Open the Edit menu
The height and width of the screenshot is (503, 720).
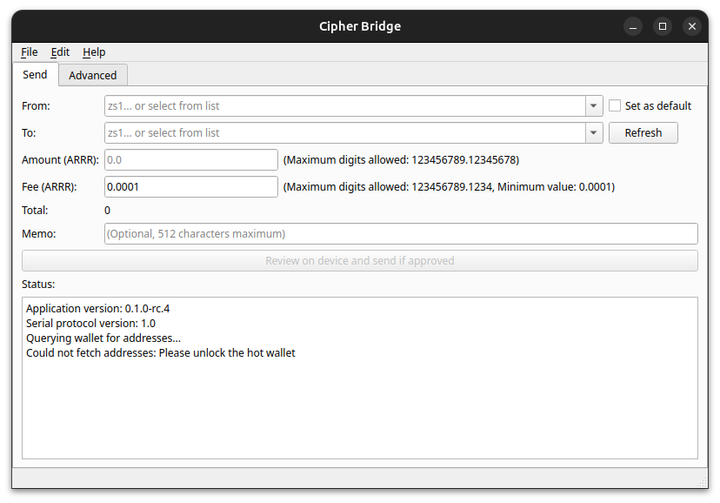coord(60,52)
